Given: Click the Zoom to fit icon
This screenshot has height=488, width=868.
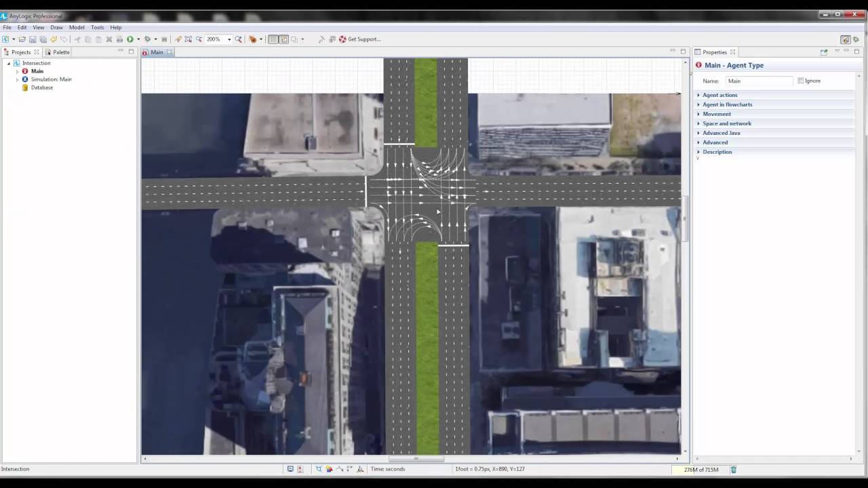Looking at the screenshot, I should click(x=189, y=39).
